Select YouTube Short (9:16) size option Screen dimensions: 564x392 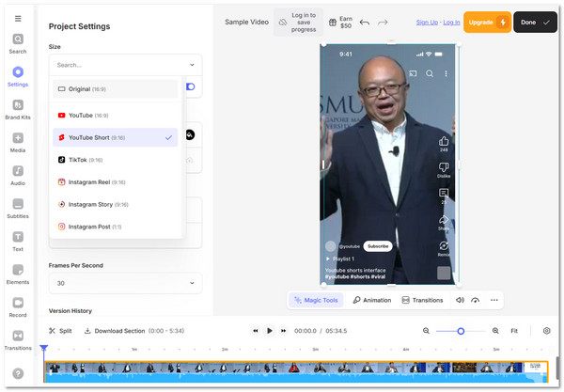coord(115,137)
